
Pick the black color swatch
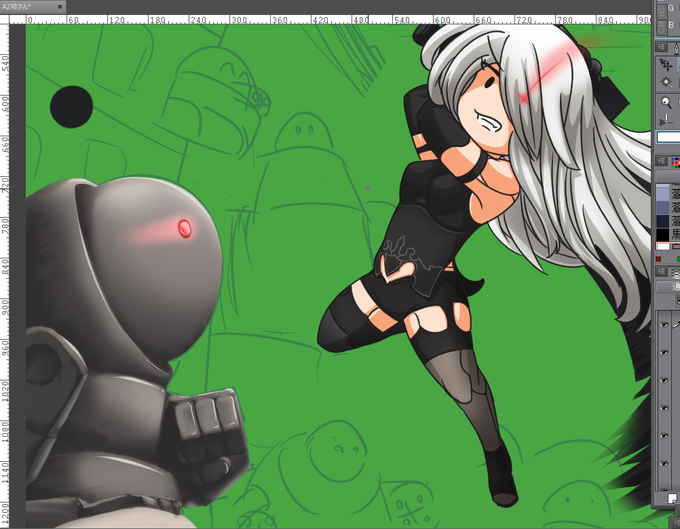tap(663, 235)
